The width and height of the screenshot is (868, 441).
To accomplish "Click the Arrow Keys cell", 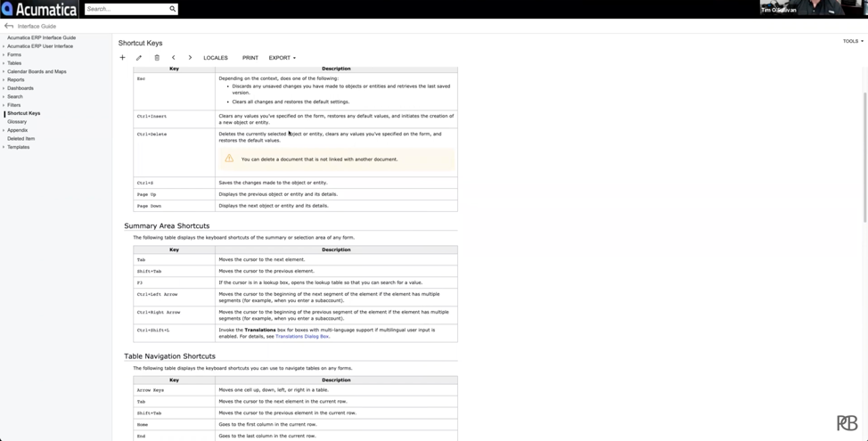I will tap(174, 390).
